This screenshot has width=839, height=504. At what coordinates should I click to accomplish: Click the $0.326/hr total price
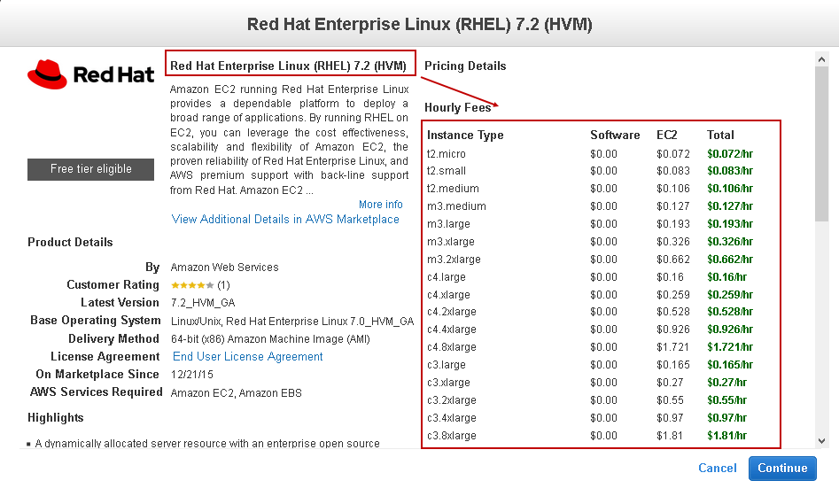pos(730,242)
